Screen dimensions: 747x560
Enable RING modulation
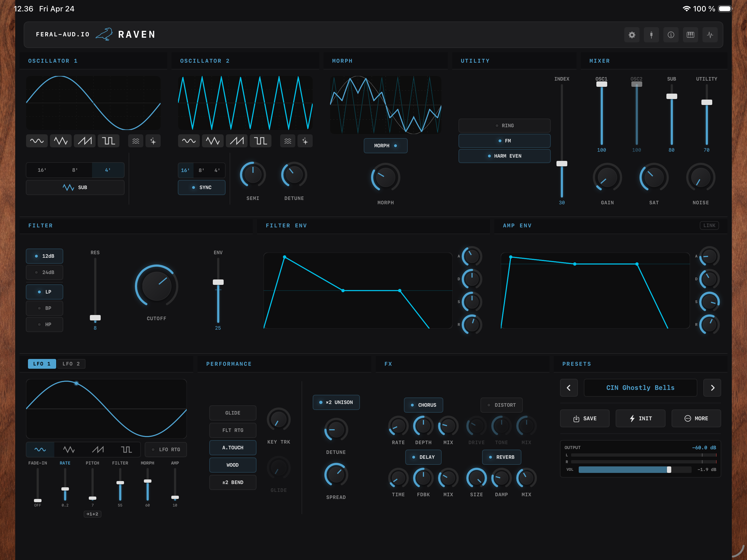(504, 126)
